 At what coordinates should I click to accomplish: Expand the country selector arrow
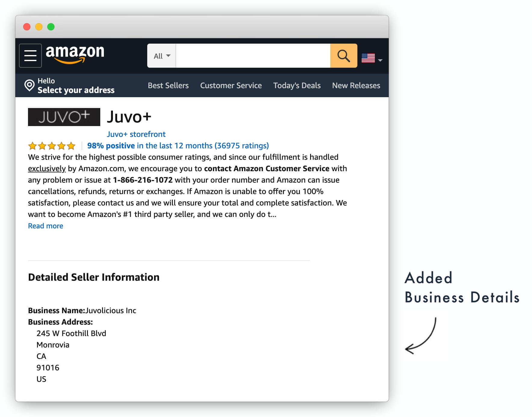[380, 60]
